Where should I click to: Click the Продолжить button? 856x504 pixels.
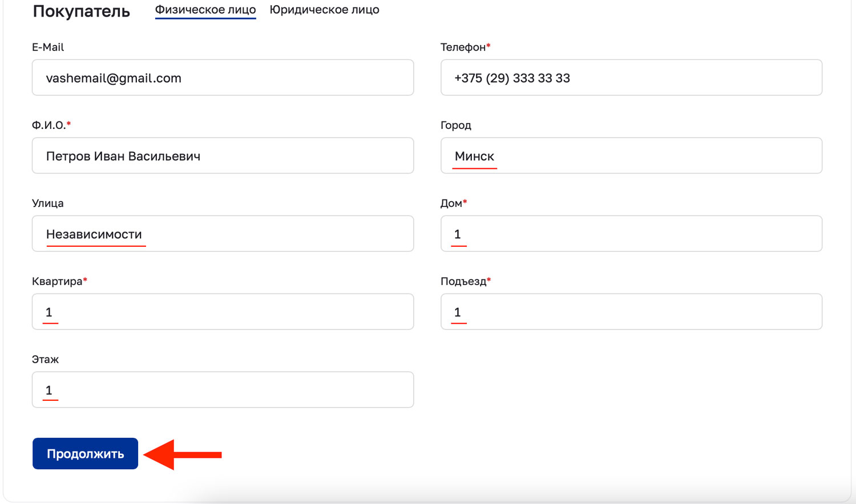pyautogui.click(x=85, y=454)
